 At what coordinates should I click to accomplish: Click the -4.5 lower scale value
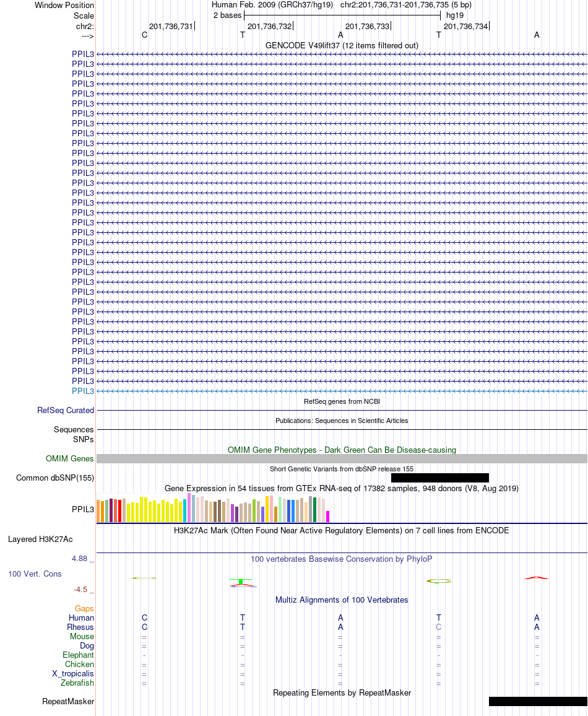tap(80, 590)
